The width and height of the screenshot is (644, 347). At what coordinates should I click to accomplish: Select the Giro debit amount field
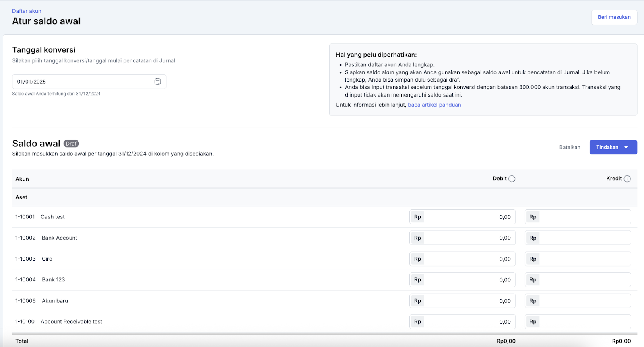point(469,259)
